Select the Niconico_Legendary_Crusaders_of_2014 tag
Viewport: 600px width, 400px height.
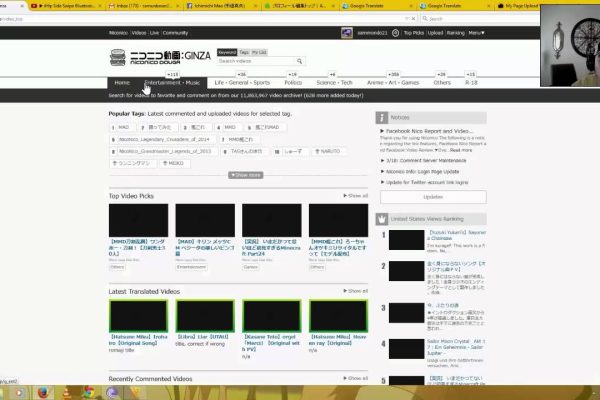pos(162,139)
